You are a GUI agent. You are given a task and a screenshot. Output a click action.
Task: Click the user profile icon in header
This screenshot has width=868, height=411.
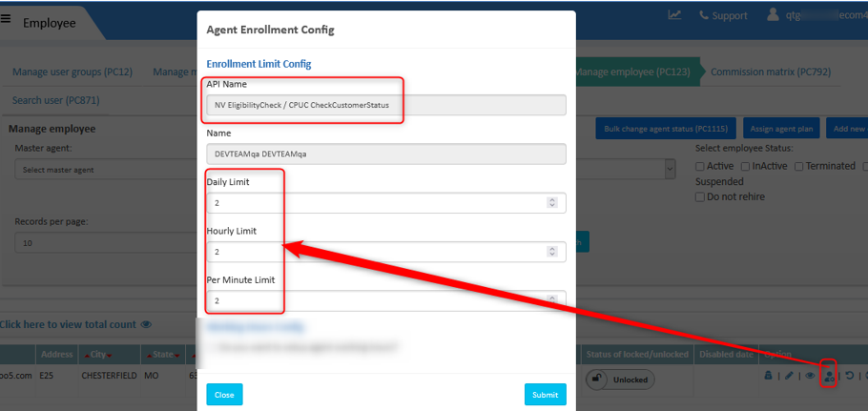[x=773, y=15]
